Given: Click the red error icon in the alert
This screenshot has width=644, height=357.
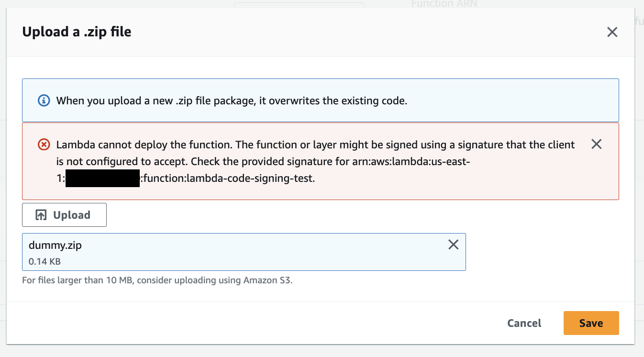Looking at the screenshot, I should pos(43,144).
